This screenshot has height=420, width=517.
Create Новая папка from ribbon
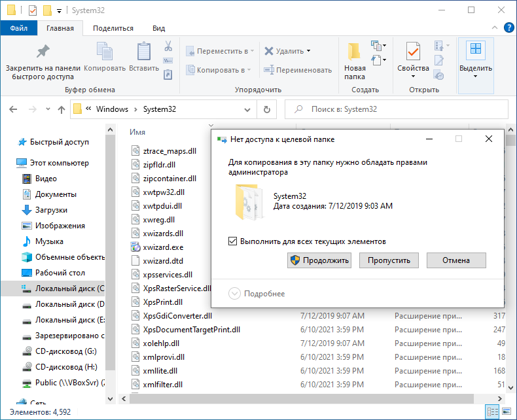click(355, 60)
